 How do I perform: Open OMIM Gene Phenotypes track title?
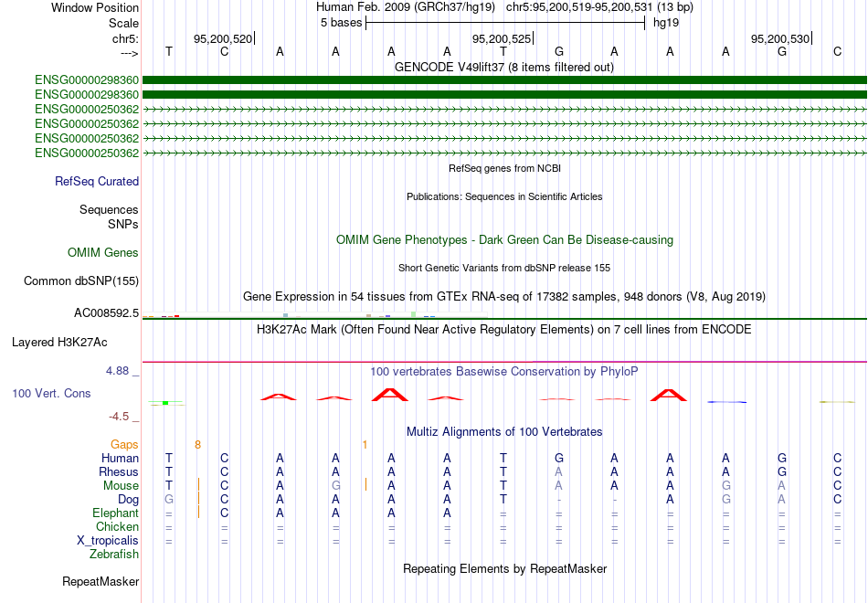coord(504,239)
